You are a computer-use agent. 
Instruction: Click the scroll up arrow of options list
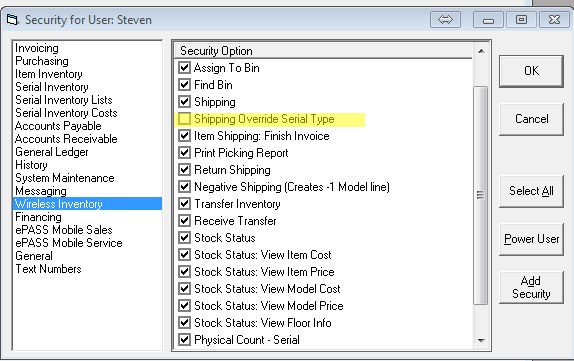(x=481, y=51)
